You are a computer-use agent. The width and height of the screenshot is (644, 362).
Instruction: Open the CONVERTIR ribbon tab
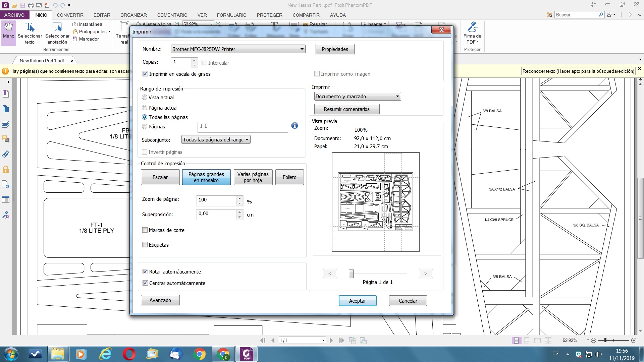pos(70,15)
